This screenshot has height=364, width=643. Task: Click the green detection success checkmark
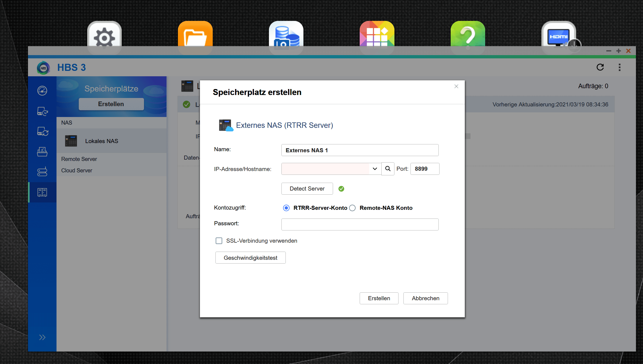tap(341, 189)
